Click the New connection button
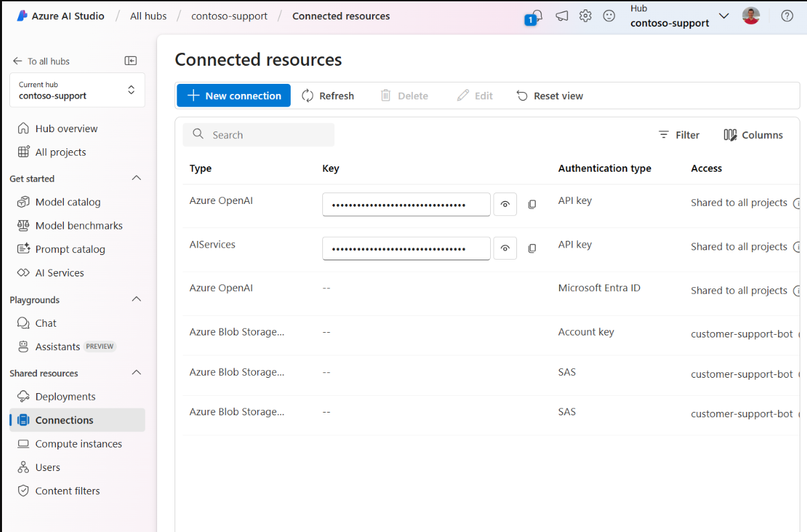Image resolution: width=807 pixels, height=532 pixels. 234,95
